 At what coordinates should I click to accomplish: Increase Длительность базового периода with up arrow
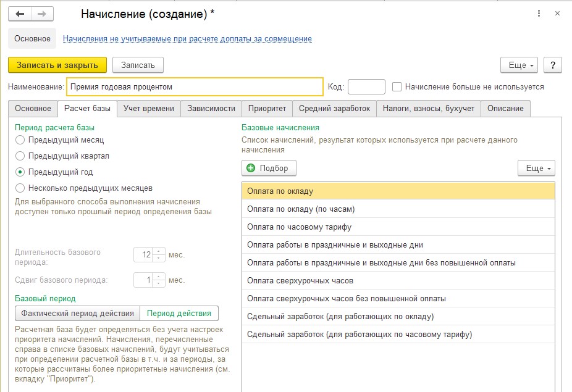pyautogui.click(x=159, y=252)
